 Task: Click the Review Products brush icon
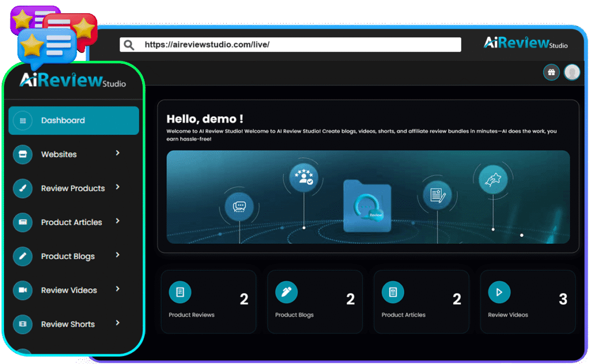[x=22, y=189]
